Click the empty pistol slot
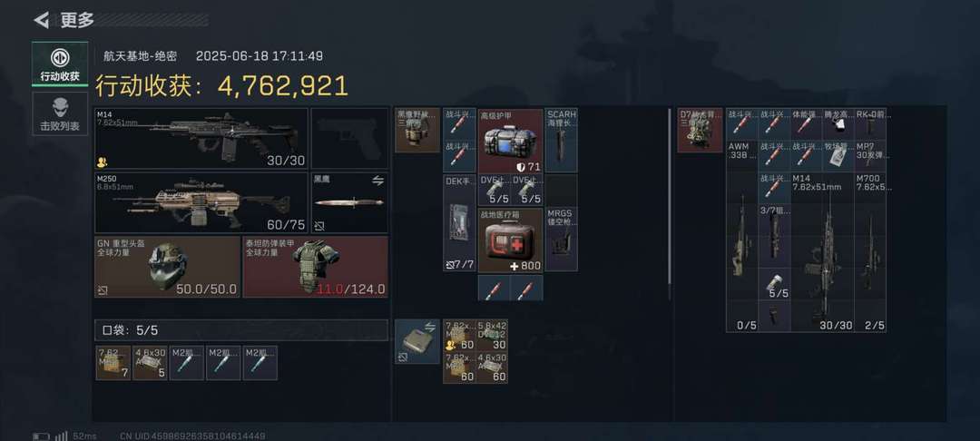The image size is (980, 441). coord(350,139)
